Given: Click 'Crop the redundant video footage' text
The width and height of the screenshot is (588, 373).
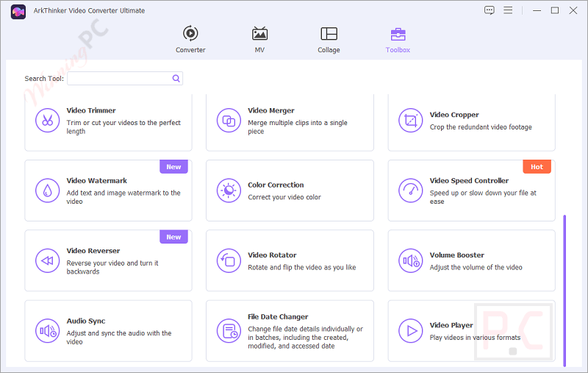Looking at the screenshot, I should coord(481,127).
